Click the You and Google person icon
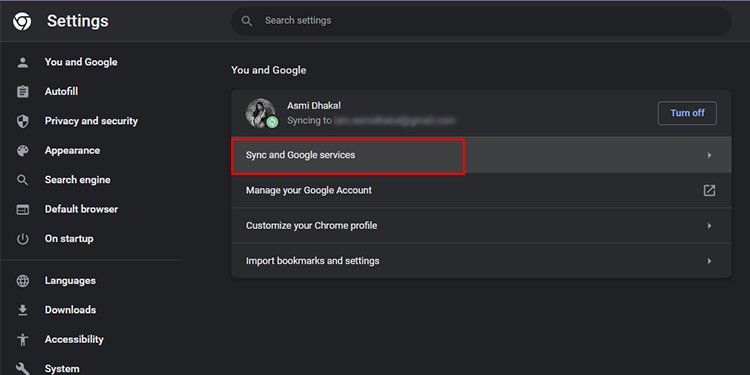The width and height of the screenshot is (750, 375). (x=22, y=62)
